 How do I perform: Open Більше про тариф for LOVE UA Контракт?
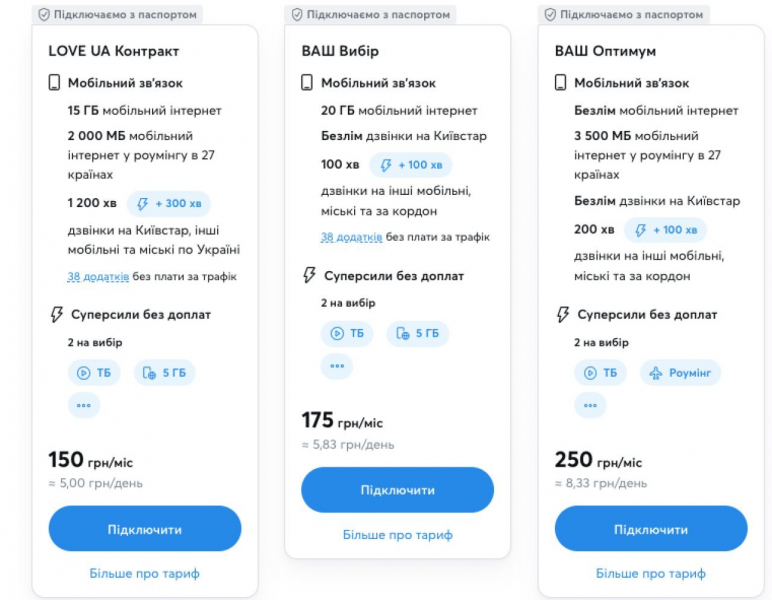(x=144, y=573)
